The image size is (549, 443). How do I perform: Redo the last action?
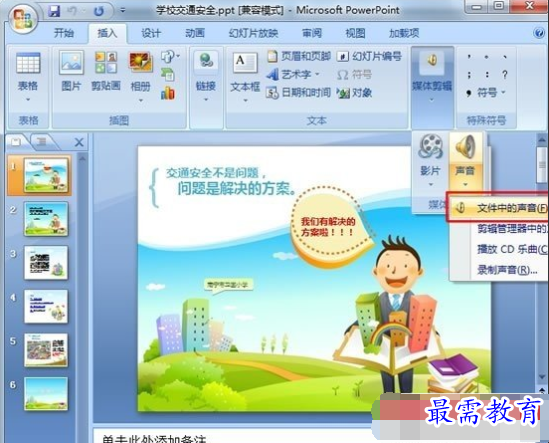tap(99, 12)
